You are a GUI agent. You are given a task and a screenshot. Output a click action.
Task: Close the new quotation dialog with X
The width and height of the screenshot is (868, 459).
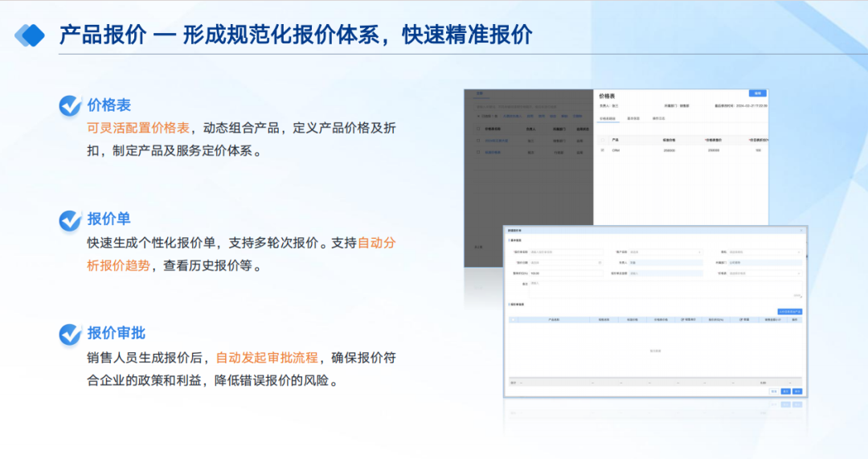tap(800, 231)
